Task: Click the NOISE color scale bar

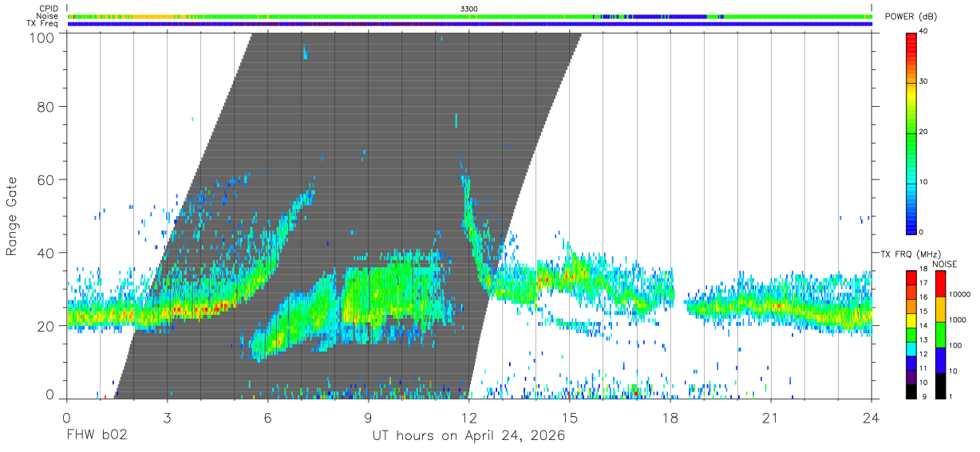Action: [940, 334]
